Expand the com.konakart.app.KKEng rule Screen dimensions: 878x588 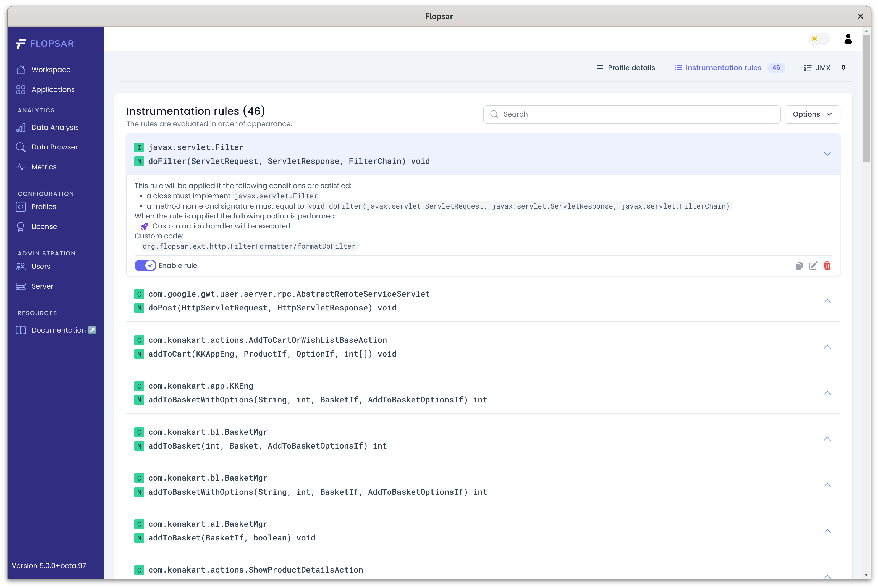point(827,393)
